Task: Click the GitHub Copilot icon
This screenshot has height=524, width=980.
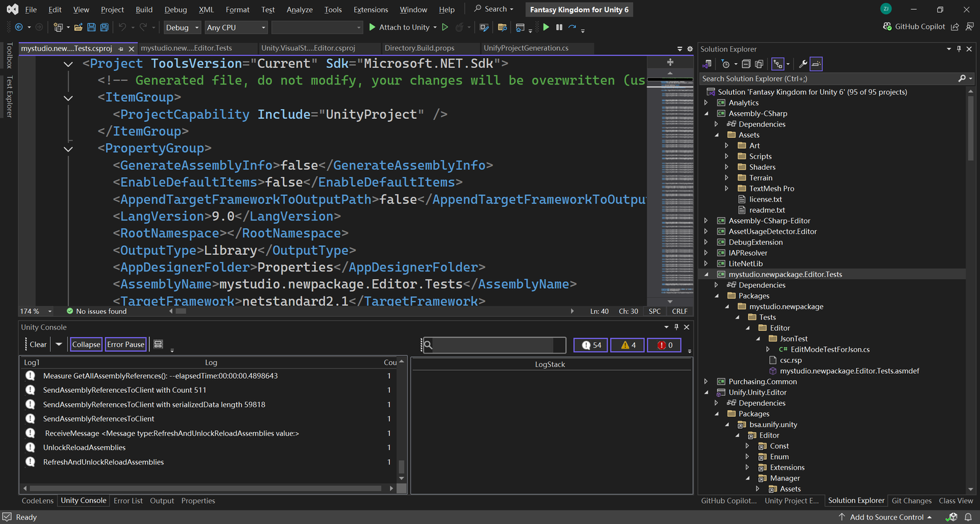Action: [888, 27]
